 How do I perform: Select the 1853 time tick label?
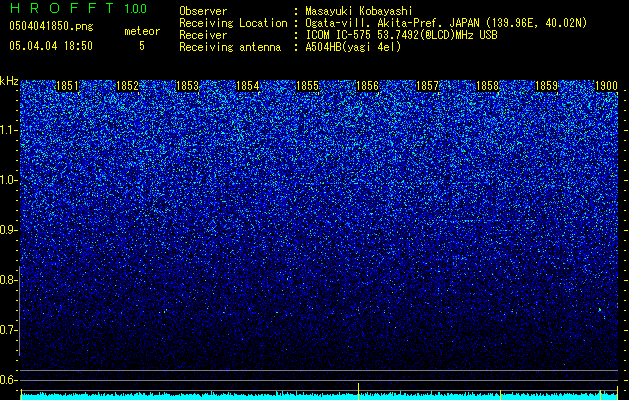click(187, 86)
